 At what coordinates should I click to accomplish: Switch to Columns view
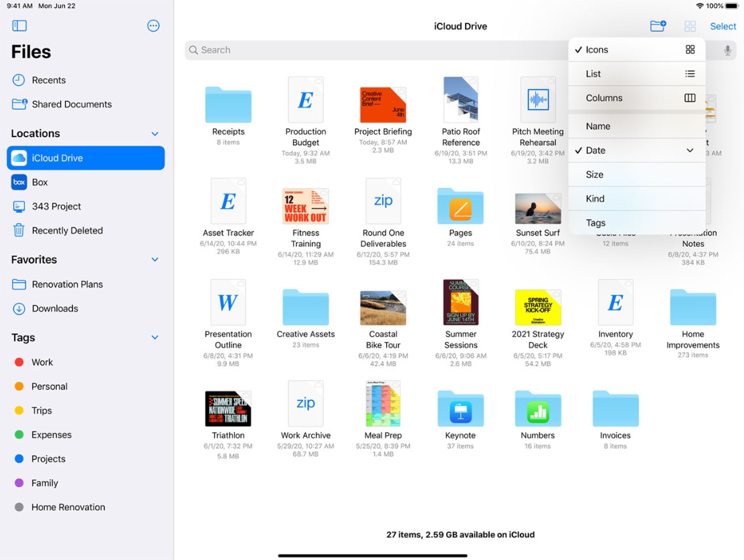(x=636, y=98)
